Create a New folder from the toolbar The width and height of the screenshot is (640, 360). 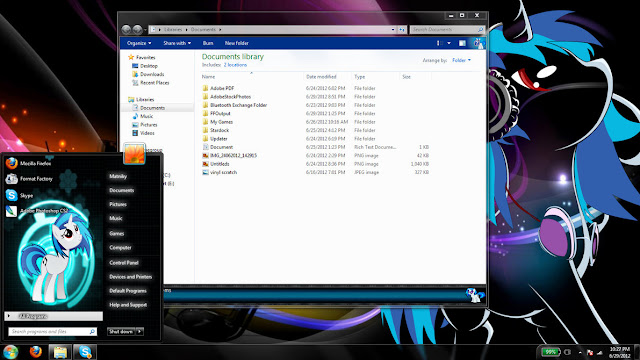pyautogui.click(x=236, y=43)
